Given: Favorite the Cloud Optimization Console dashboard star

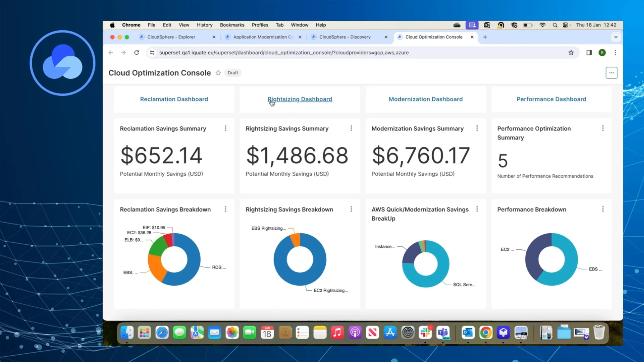Looking at the screenshot, I should click(218, 73).
